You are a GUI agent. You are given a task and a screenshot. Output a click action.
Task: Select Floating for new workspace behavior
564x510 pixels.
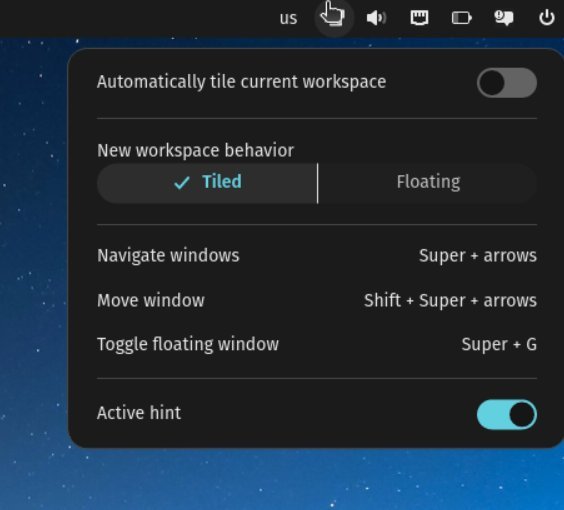(428, 182)
